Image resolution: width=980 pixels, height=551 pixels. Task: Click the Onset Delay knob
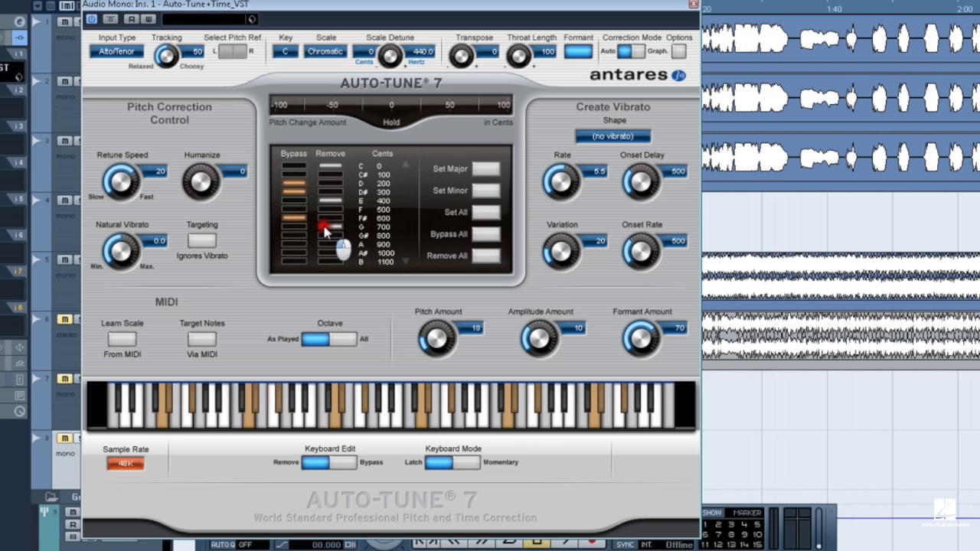pos(641,182)
